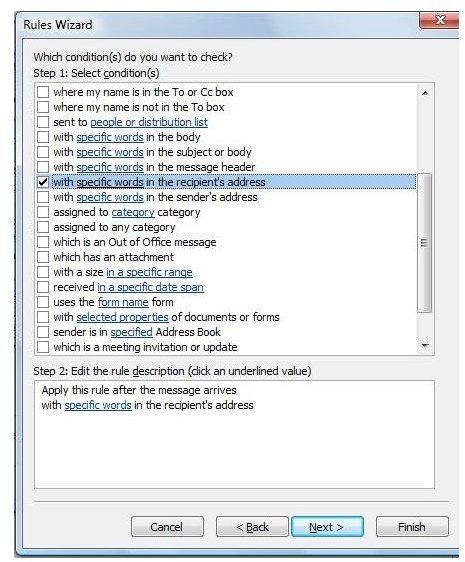Open 'in a specific date span' link
465x562 pixels.
pos(151,287)
